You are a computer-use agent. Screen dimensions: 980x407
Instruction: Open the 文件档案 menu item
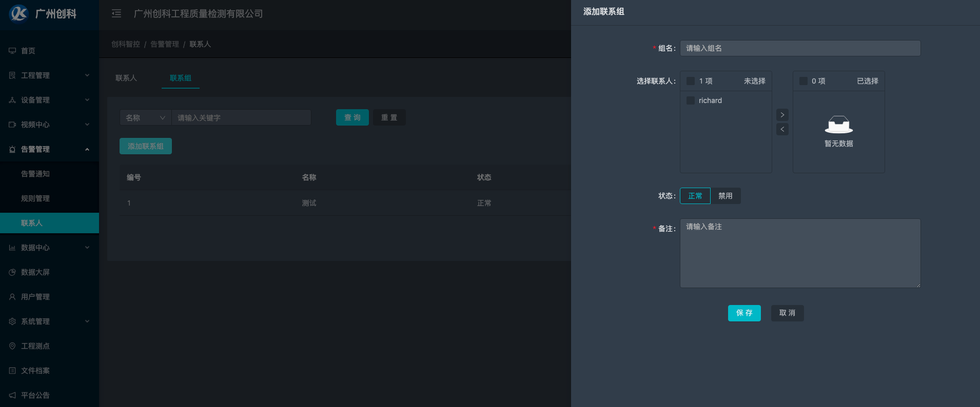(x=49, y=371)
